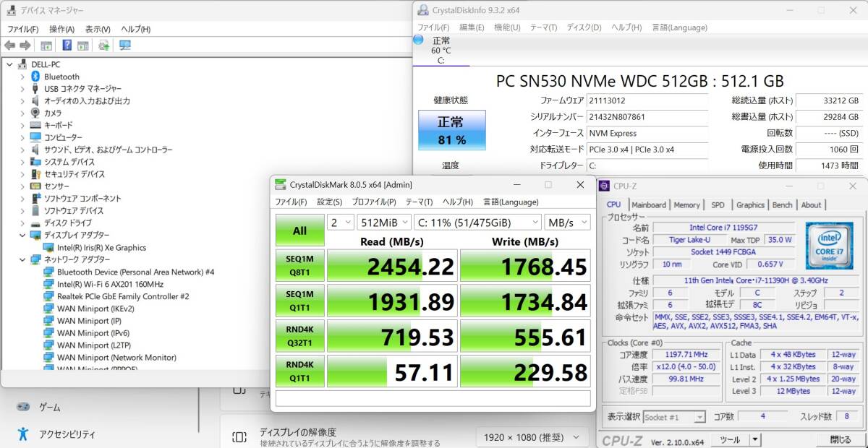Switch to the SPD tab in CPU-Z

click(718, 204)
